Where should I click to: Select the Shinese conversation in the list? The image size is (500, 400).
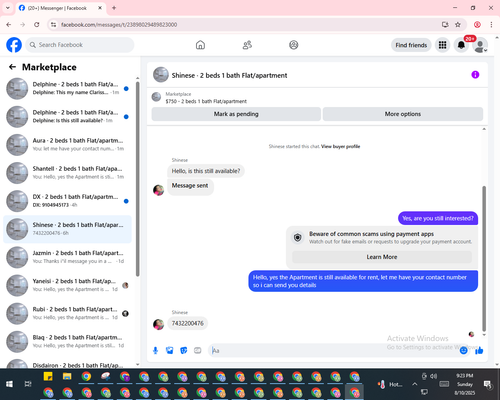pyautogui.click(x=68, y=229)
